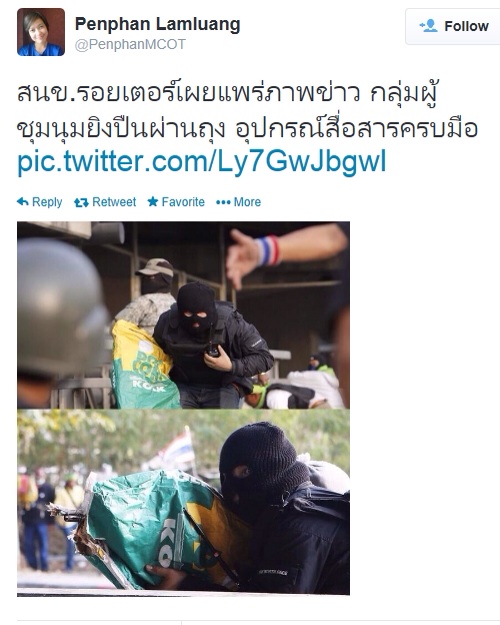Click the Thai flag in the bottom photo
Screen dimensions: 500x625
[175, 450]
